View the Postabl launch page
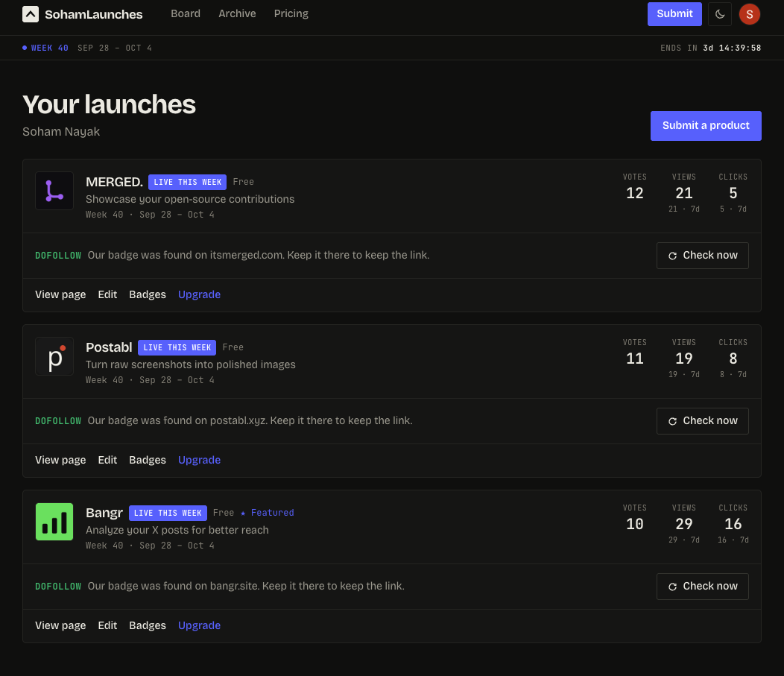 (x=60, y=460)
